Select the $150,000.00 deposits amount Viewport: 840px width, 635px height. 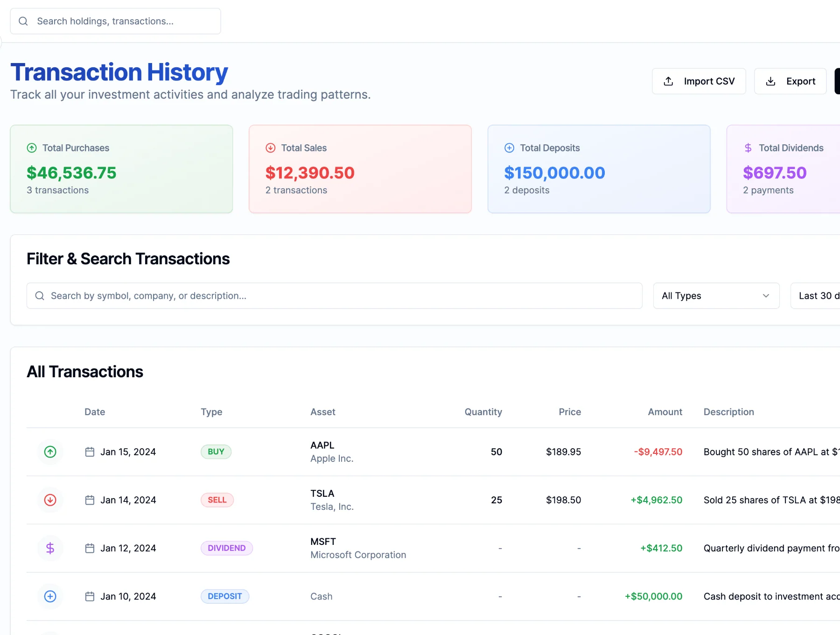[554, 173]
